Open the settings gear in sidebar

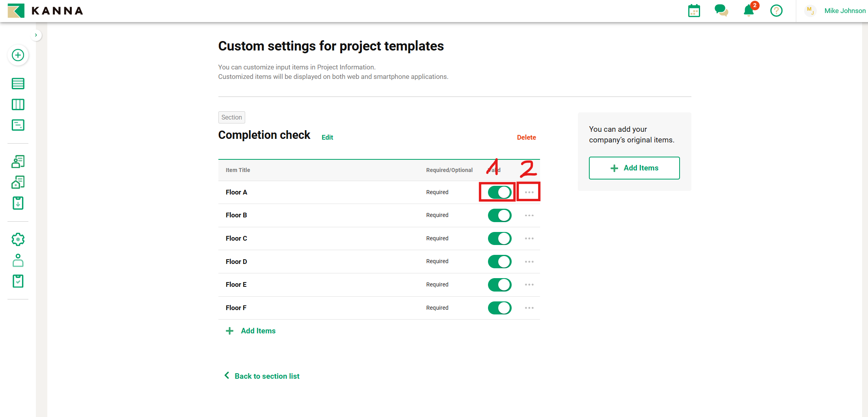point(18,239)
